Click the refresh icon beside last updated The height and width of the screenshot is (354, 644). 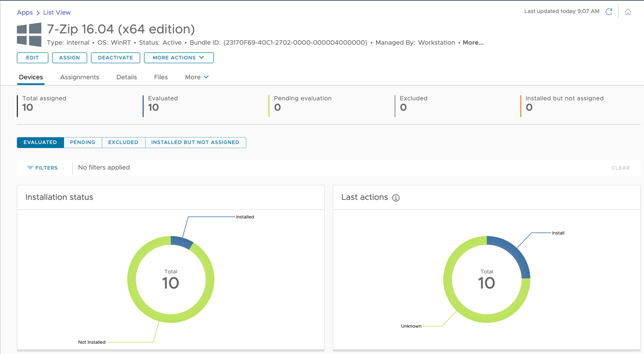coord(609,12)
